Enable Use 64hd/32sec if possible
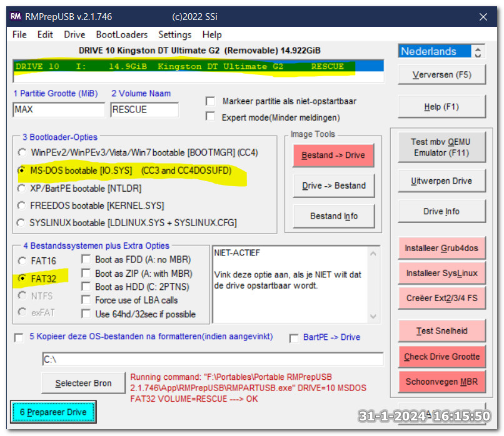Viewport: 504px width, 436px height. pyautogui.click(x=86, y=314)
